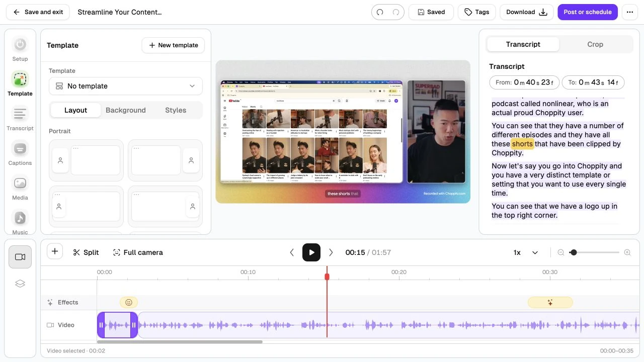Open the Music sidebar section
The height and width of the screenshot is (362, 644).
20,218
